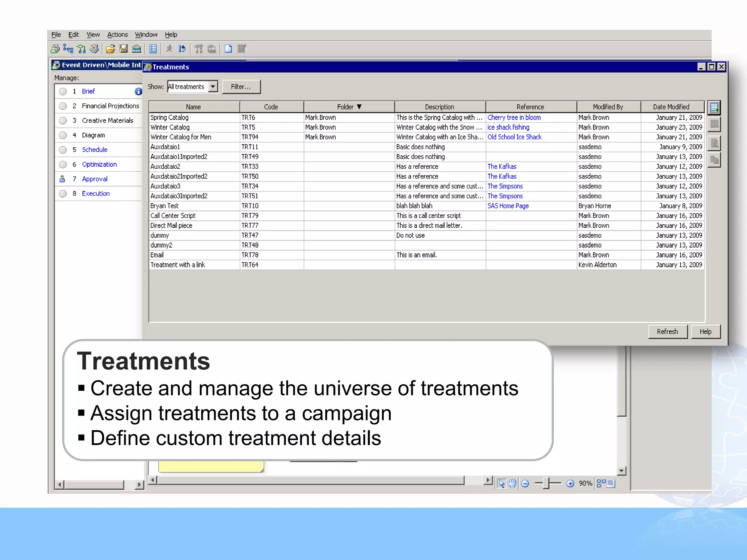Select the Spring Catalog treatment row
747x560 pixels.
427,117
